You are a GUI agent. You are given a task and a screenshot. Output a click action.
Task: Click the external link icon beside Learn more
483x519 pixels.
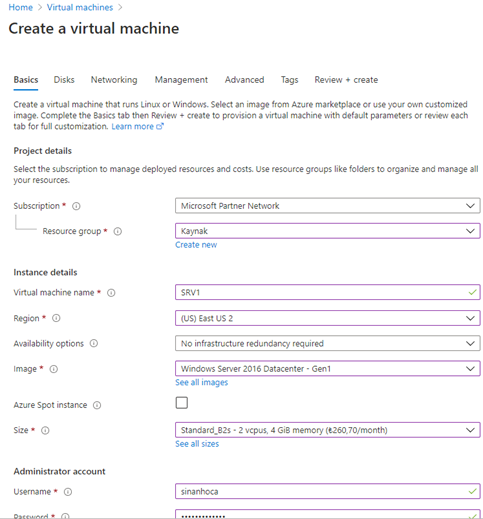(x=160, y=126)
